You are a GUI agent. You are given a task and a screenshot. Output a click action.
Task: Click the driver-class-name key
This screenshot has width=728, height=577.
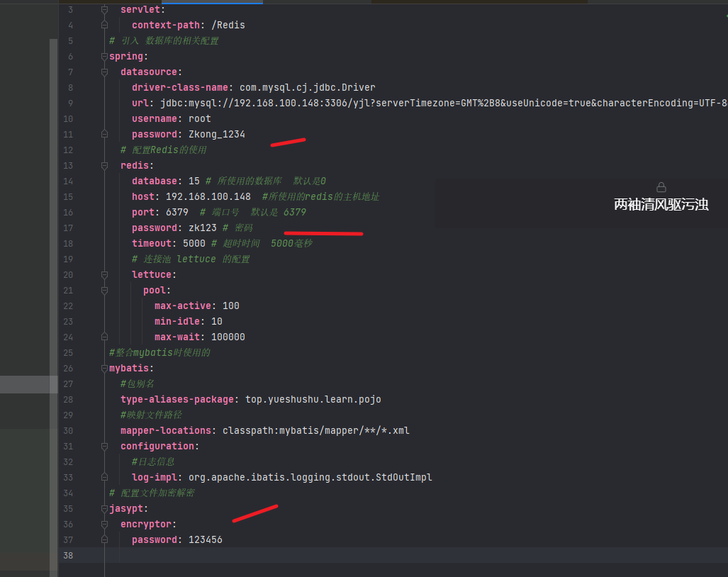[179, 87]
